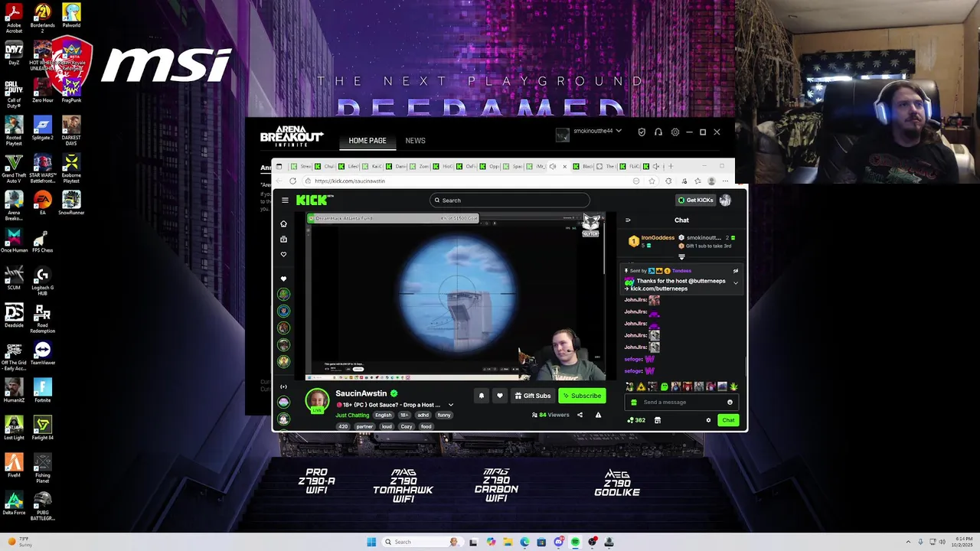
Task: Click the DreamHack Atlanta Fund goal bar
Action: pos(392,218)
